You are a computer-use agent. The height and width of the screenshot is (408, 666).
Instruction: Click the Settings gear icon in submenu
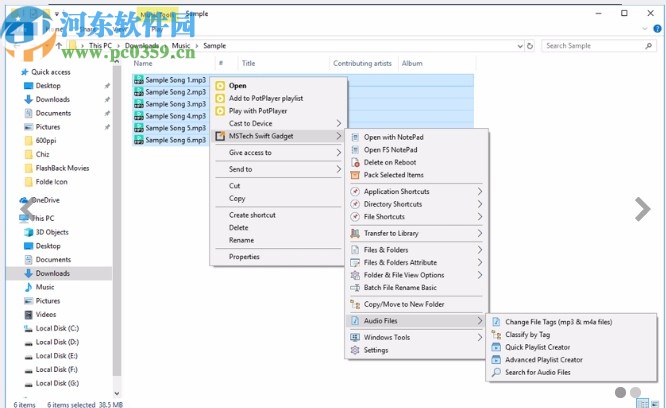pyautogui.click(x=355, y=350)
